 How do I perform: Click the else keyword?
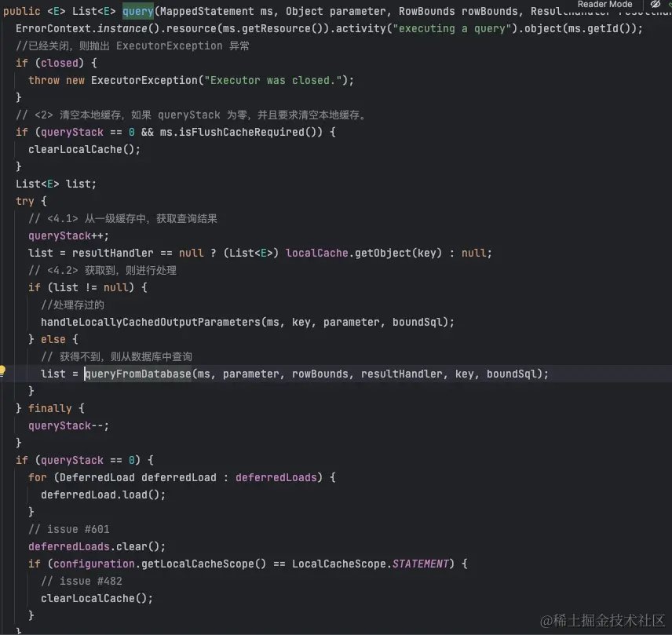click(53, 339)
